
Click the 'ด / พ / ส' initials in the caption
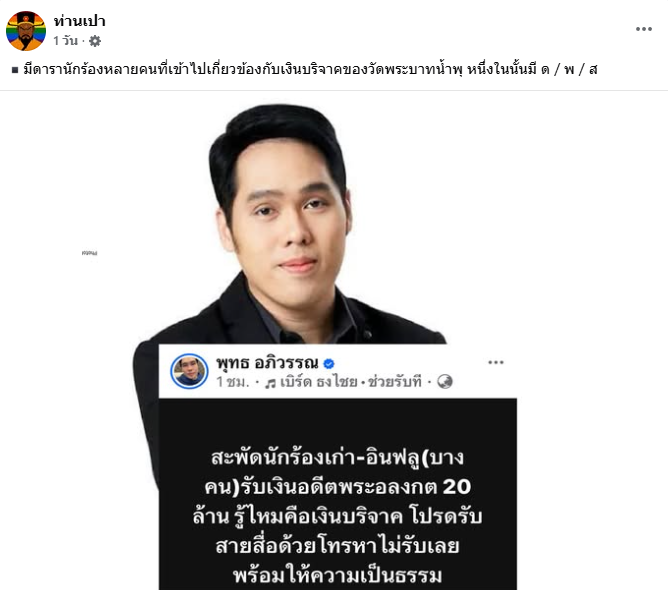pos(570,69)
